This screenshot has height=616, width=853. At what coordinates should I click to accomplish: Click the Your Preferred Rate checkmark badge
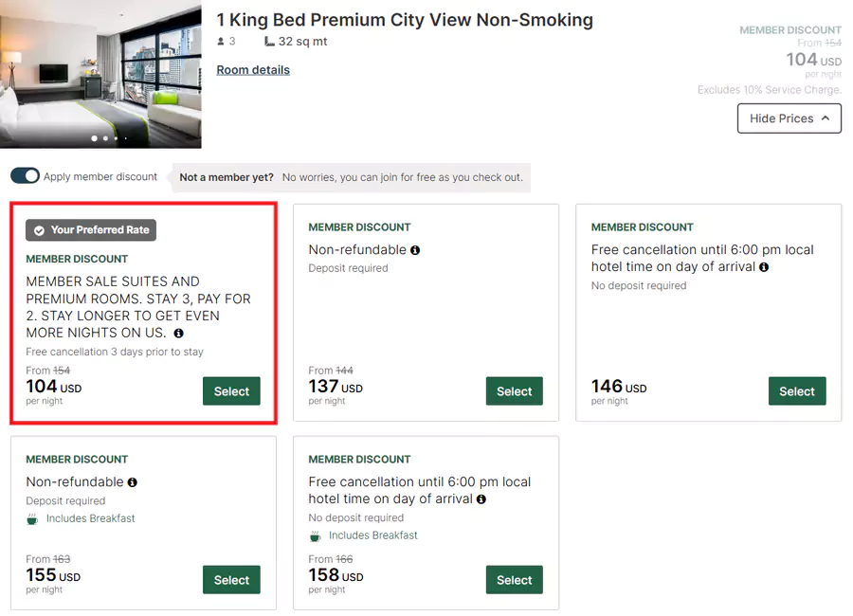(x=40, y=230)
